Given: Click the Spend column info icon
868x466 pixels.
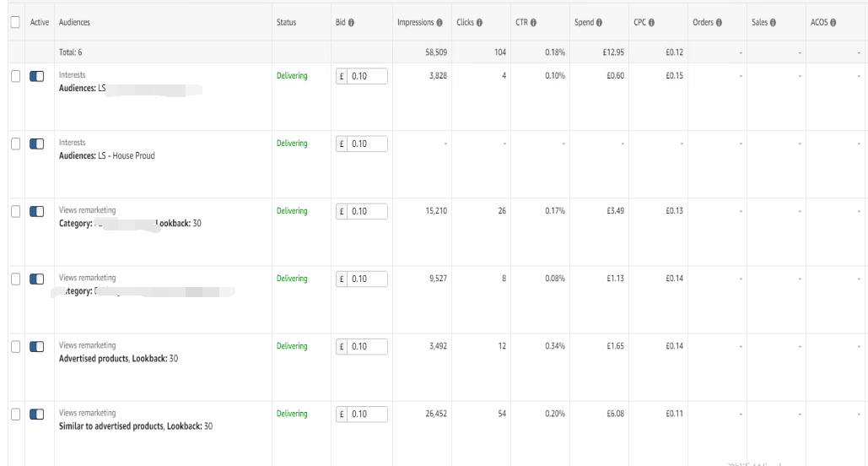Looking at the screenshot, I should 599,23.
